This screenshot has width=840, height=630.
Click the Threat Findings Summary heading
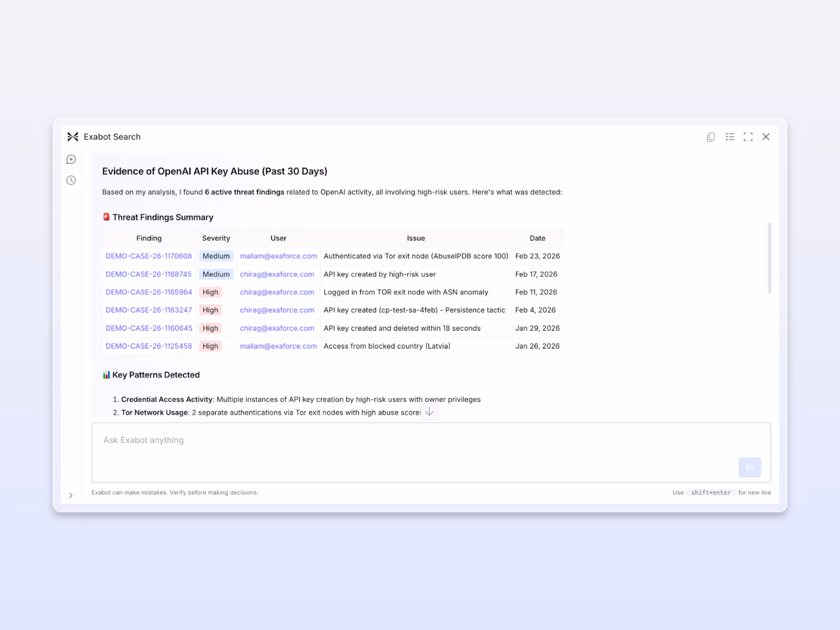pyautogui.click(x=158, y=217)
